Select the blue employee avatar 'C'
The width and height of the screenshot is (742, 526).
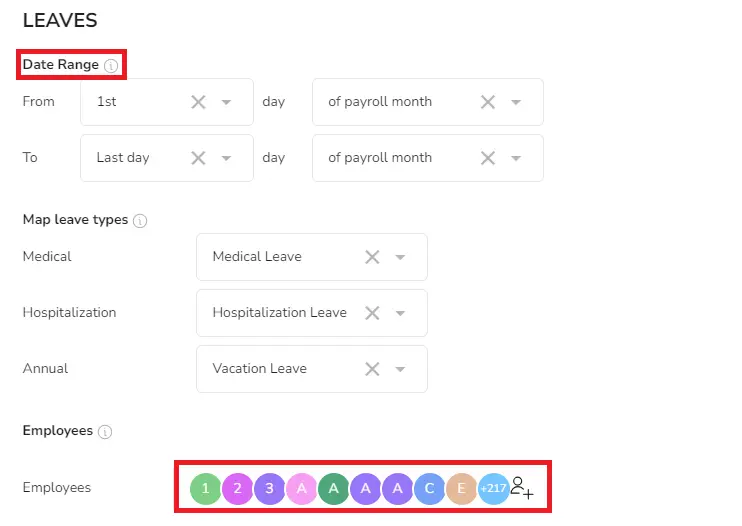pyautogui.click(x=430, y=488)
